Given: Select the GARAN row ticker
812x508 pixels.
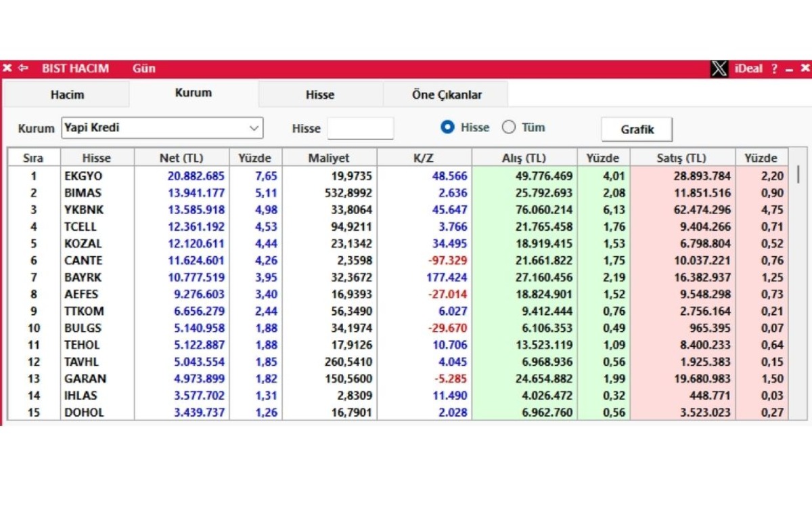Looking at the screenshot, I should (x=85, y=379).
